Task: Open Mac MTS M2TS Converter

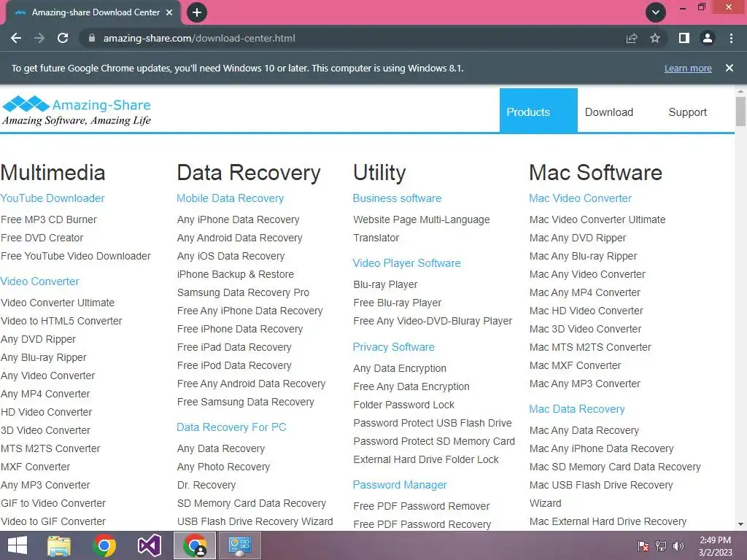Action: coord(590,347)
